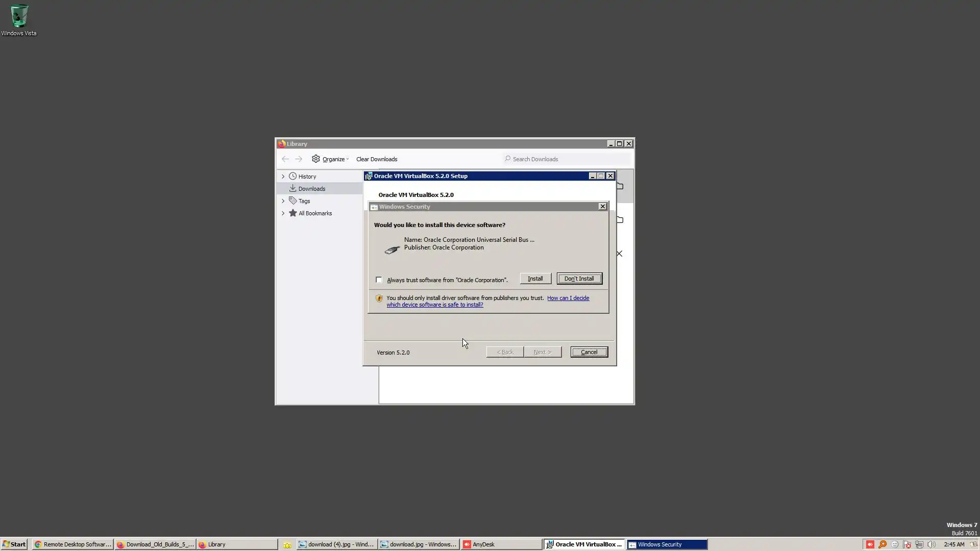Image resolution: width=980 pixels, height=551 pixels.
Task: Expand the All Bookmarks tree node
Action: (283, 213)
